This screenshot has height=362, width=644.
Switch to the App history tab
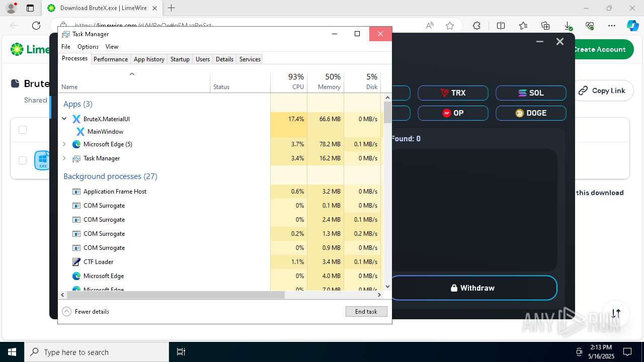click(149, 59)
